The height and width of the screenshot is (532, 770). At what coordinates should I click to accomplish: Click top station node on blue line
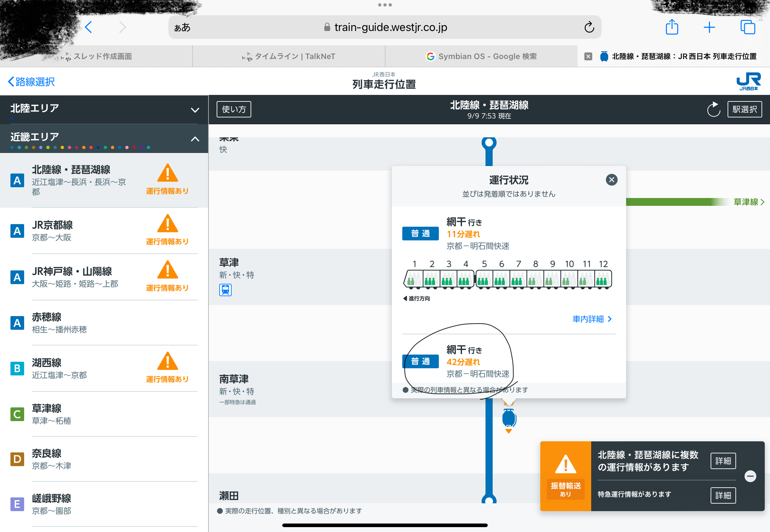pos(489,143)
